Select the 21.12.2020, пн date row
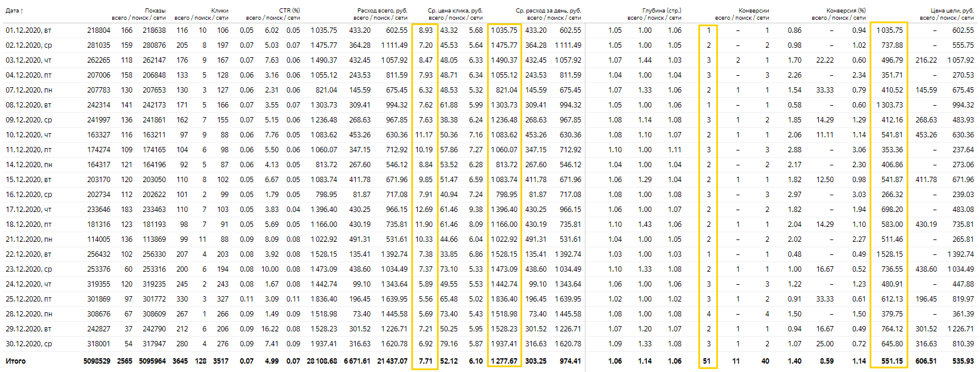The image size is (980, 372). [29, 239]
